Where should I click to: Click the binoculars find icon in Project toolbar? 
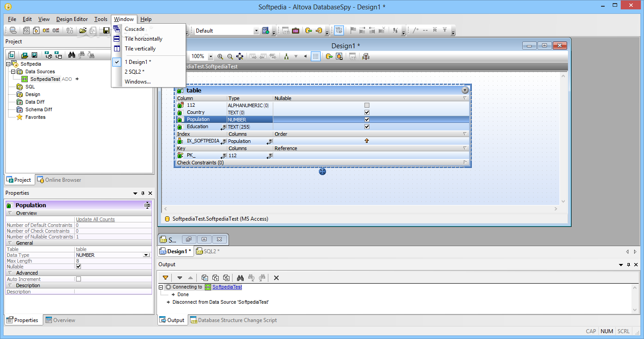click(x=72, y=55)
